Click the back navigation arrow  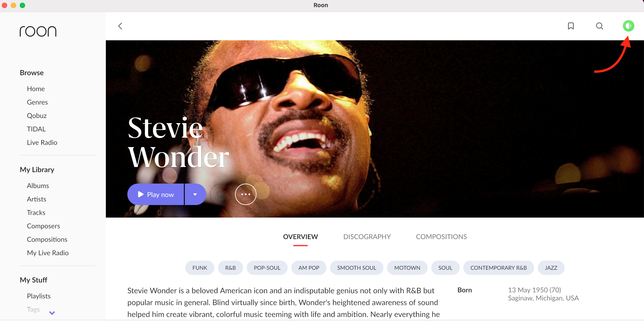(120, 26)
